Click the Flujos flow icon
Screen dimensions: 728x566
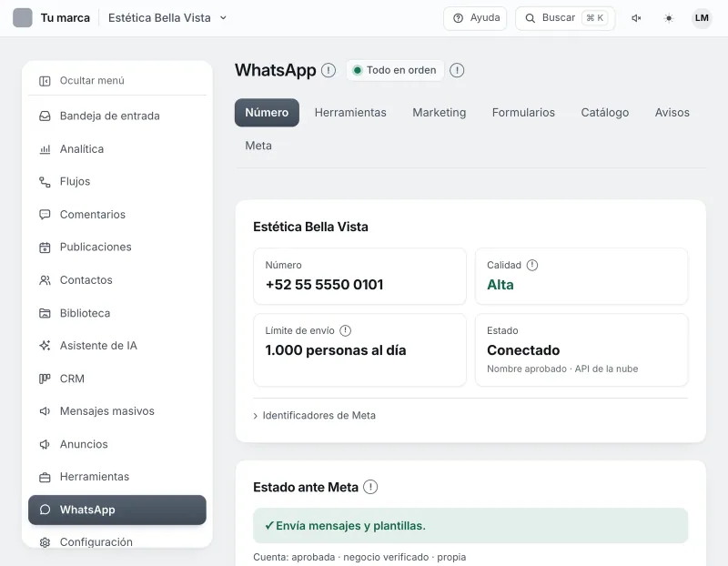[45, 182]
